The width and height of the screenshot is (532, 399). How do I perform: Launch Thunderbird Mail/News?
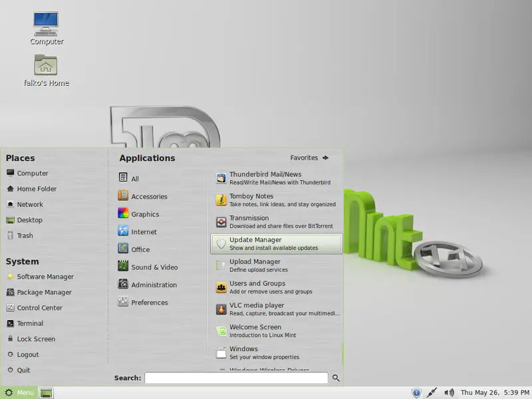click(277, 178)
